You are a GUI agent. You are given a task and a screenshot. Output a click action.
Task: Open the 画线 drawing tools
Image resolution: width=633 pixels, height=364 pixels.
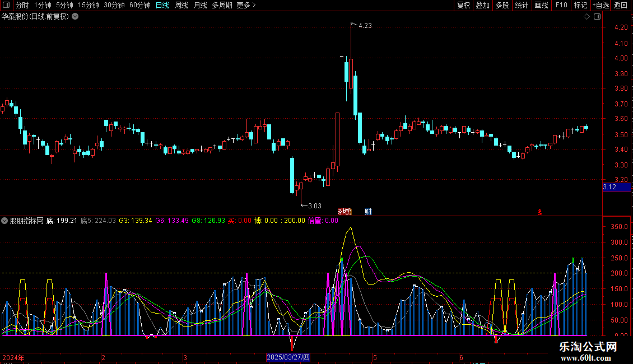coord(541,6)
